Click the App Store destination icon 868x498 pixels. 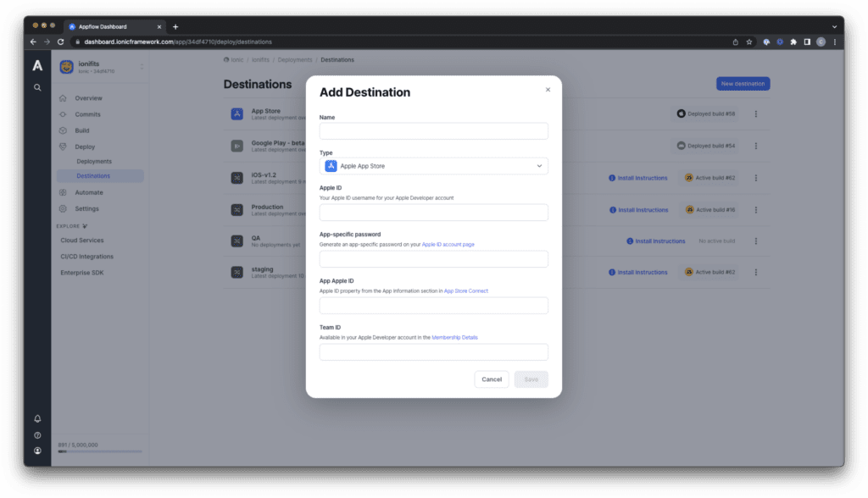[x=237, y=114]
